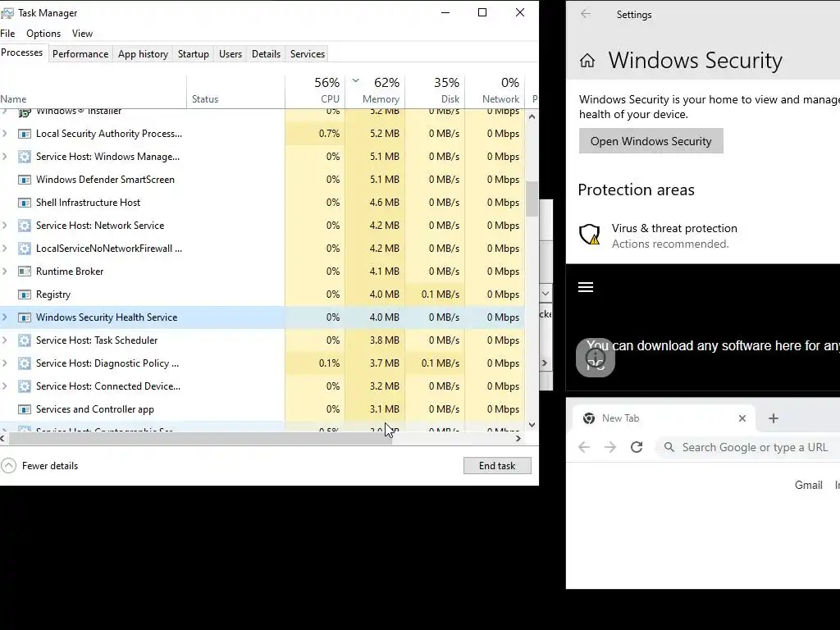Image resolution: width=840 pixels, height=630 pixels.
Task: Expand Service Host: Network Service row
Action: coord(5,226)
